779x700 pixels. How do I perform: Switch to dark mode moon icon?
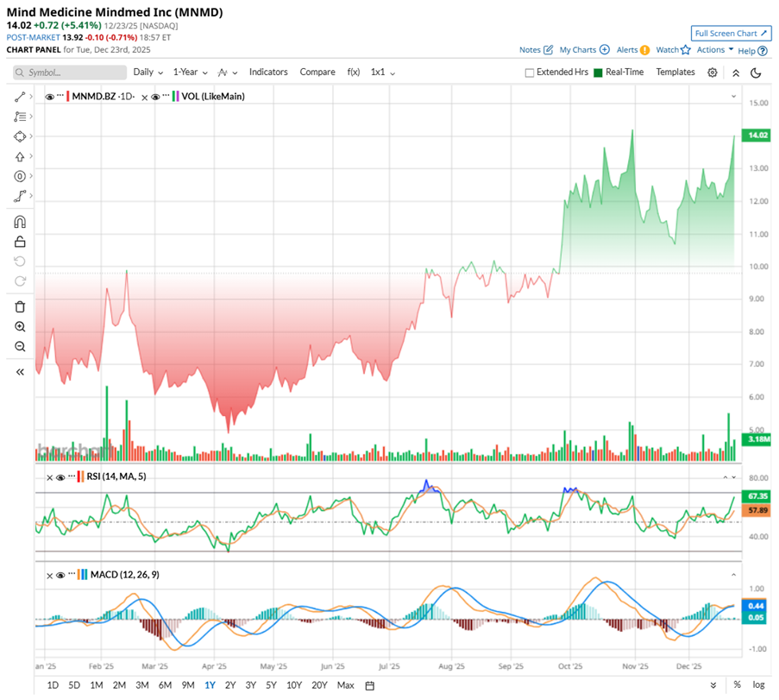point(756,73)
